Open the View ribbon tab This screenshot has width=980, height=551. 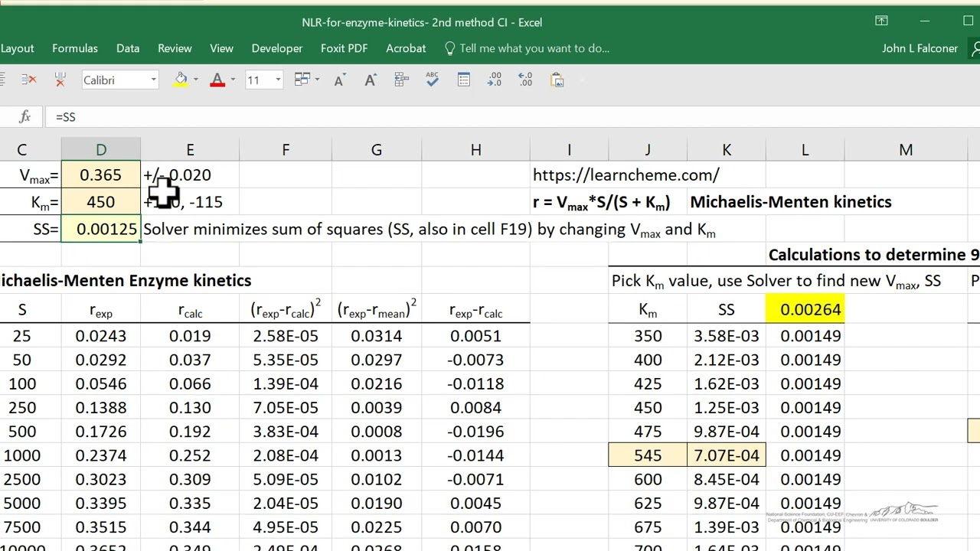point(221,48)
